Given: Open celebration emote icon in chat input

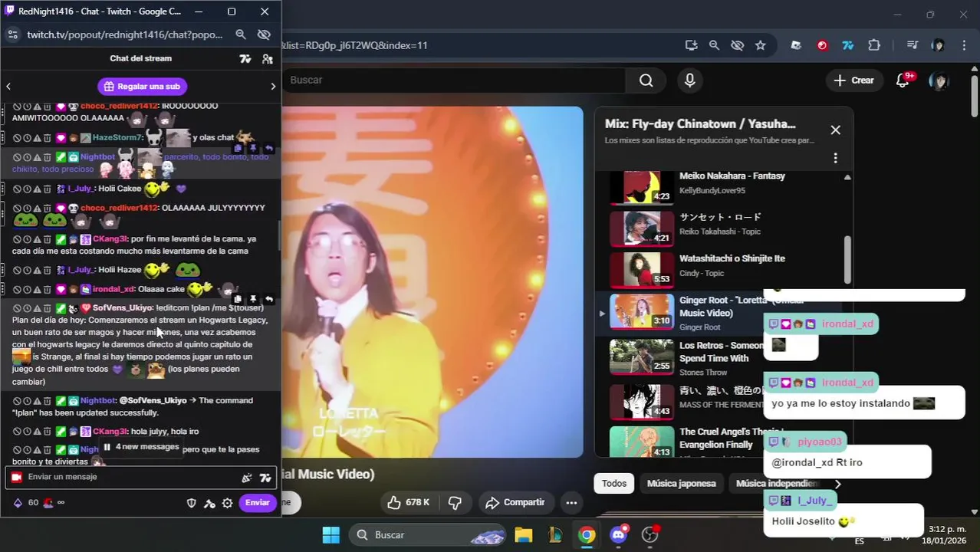Looking at the screenshot, I should pyautogui.click(x=247, y=478).
